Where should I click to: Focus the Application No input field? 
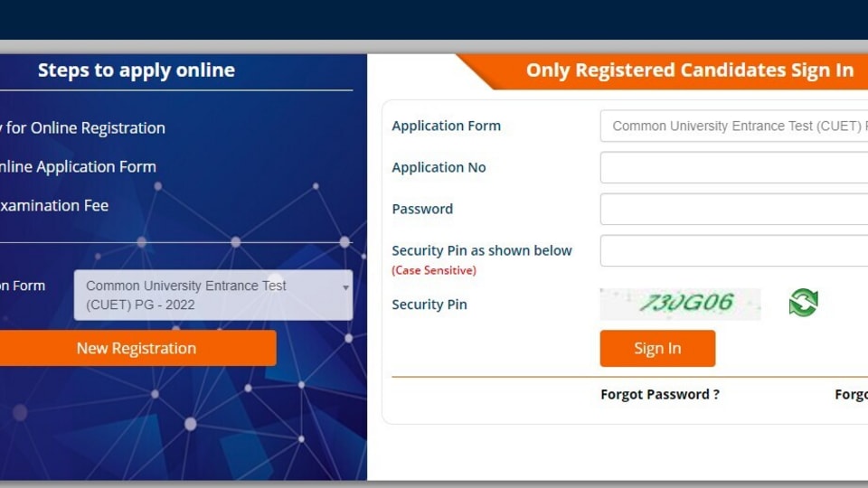coord(734,168)
